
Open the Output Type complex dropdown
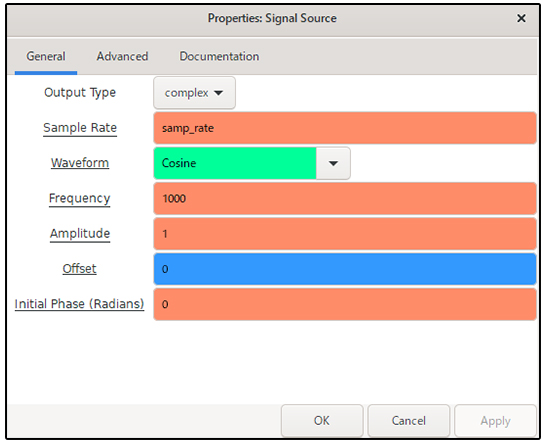point(194,93)
